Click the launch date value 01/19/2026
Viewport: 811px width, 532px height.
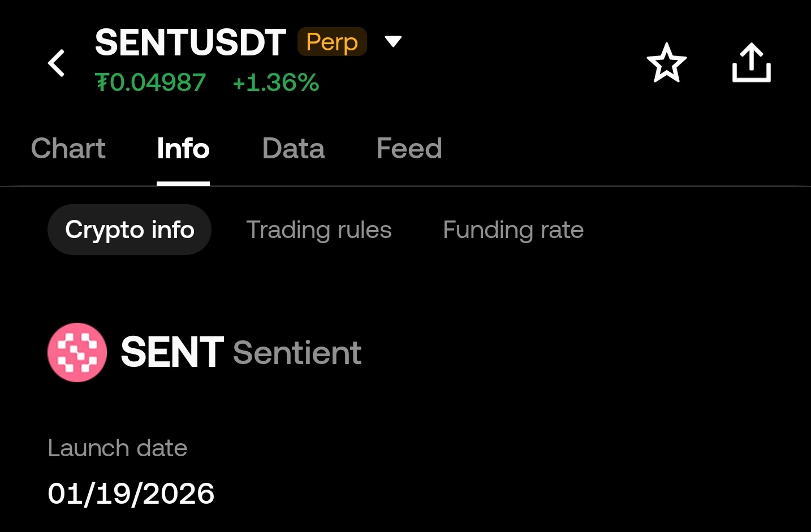[x=131, y=494]
